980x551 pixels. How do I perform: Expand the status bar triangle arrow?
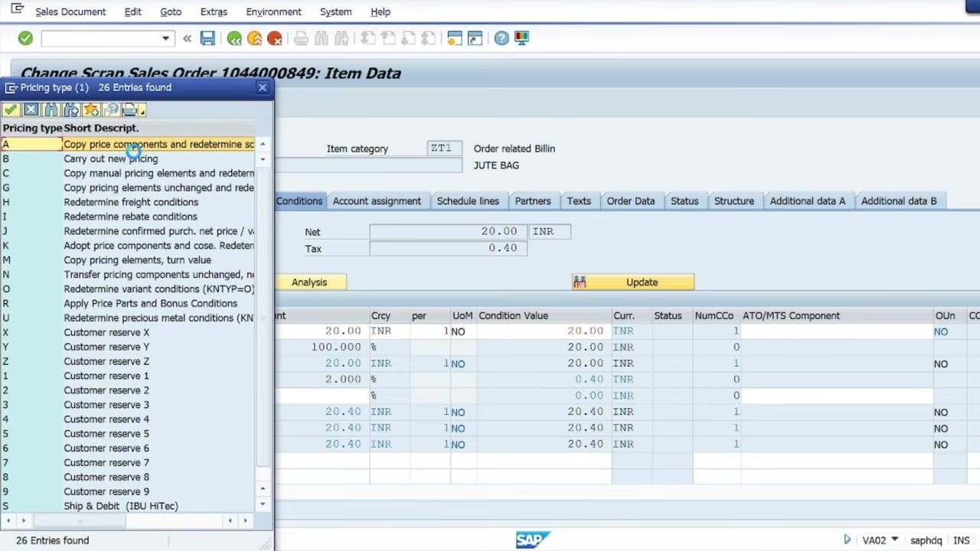847,540
